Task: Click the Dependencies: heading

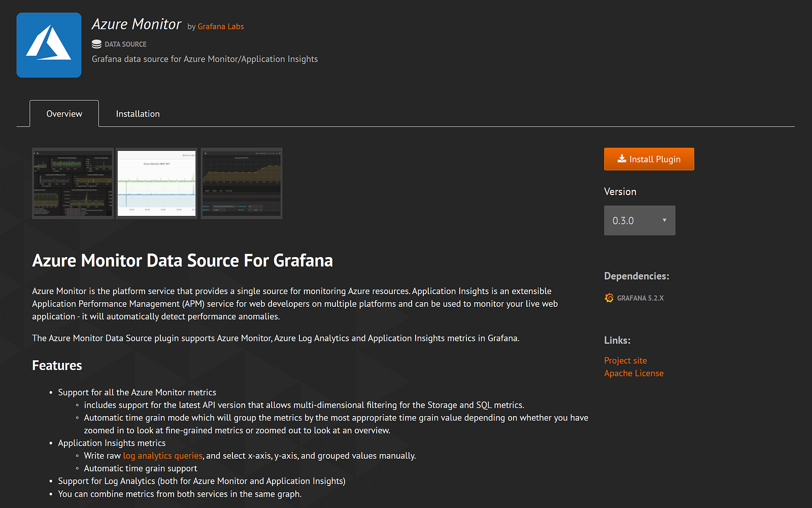Action: pos(636,276)
